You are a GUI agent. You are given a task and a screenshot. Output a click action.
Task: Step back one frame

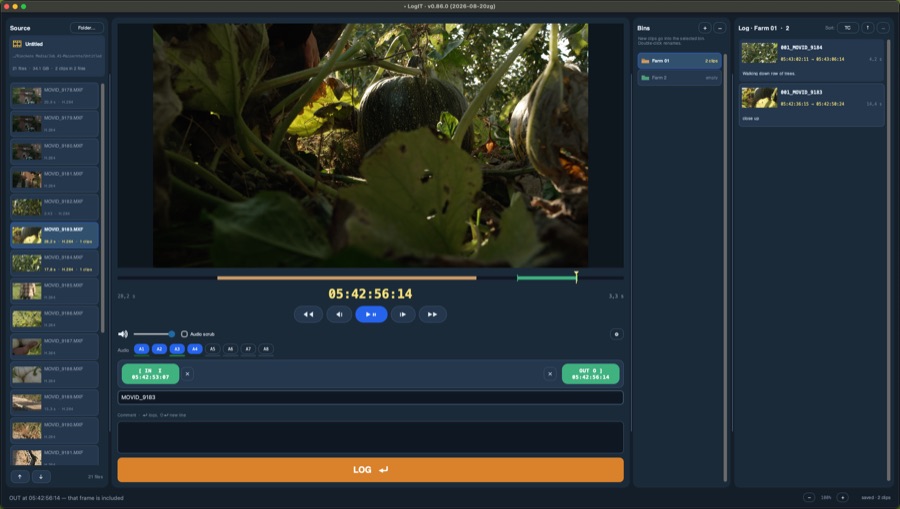coord(339,314)
